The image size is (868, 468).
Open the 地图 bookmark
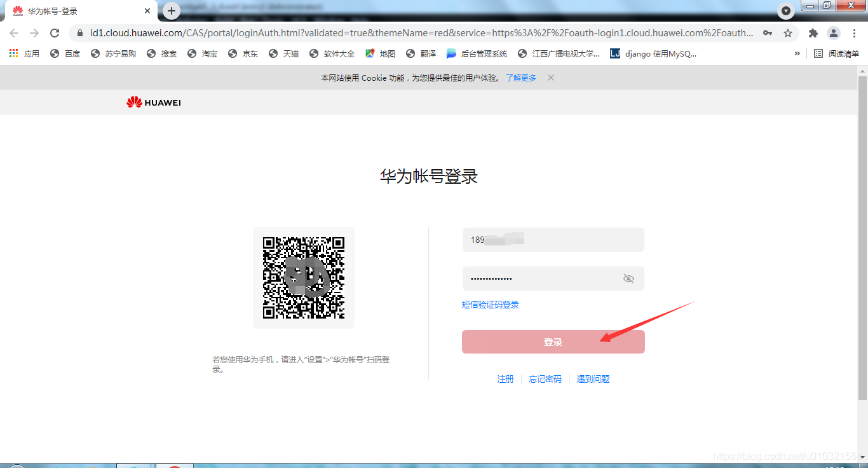[x=380, y=54]
